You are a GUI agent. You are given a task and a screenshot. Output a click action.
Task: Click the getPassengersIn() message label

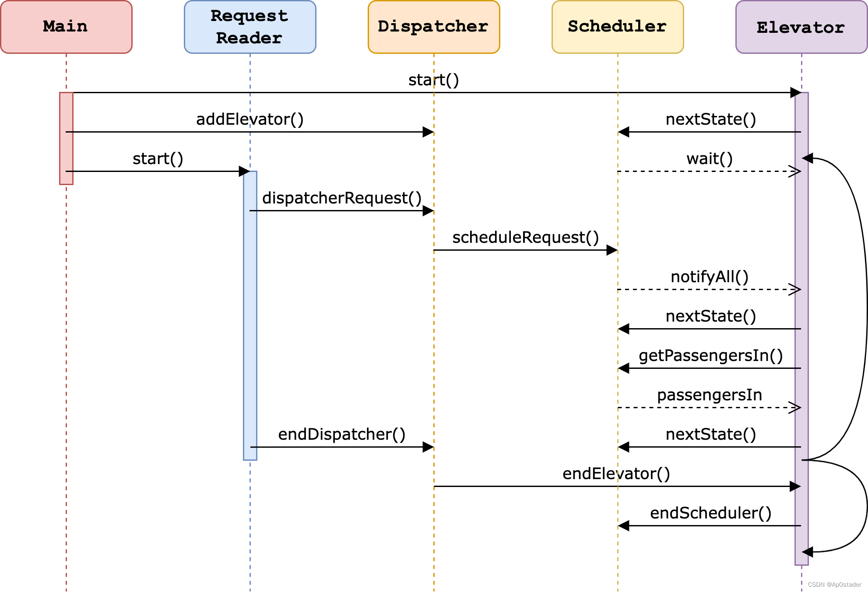pos(711,356)
